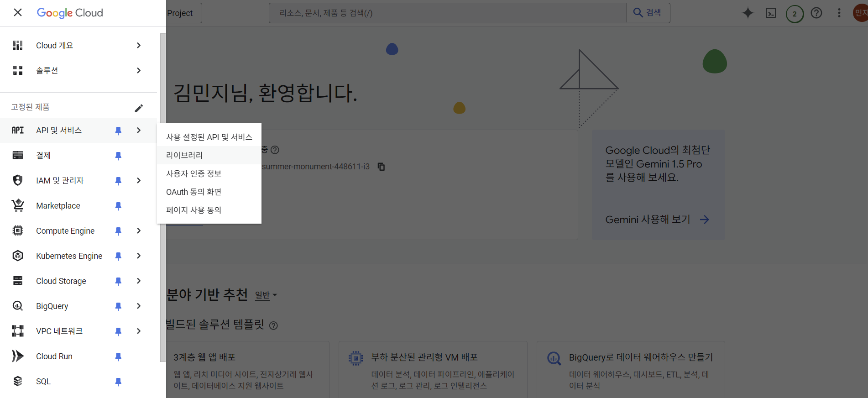
Task: Unpin API 및 서비스 from sidebar
Action: pyautogui.click(x=118, y=131)
